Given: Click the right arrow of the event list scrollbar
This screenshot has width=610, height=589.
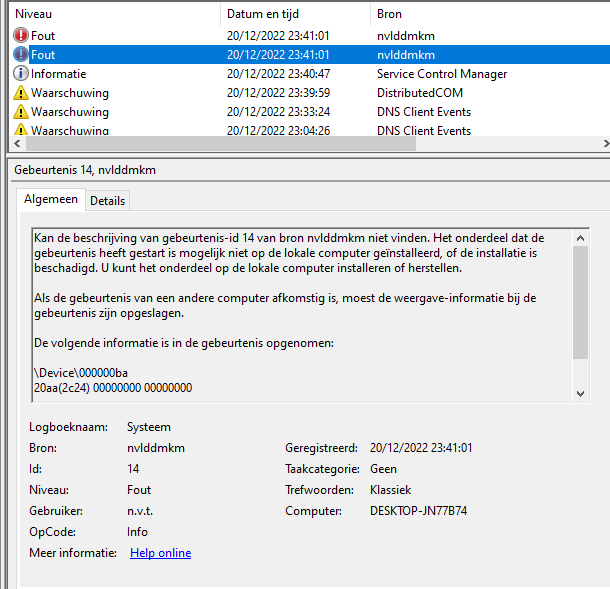Looking at the screenshot, I should pyautogui.click(x=604, y=144).
